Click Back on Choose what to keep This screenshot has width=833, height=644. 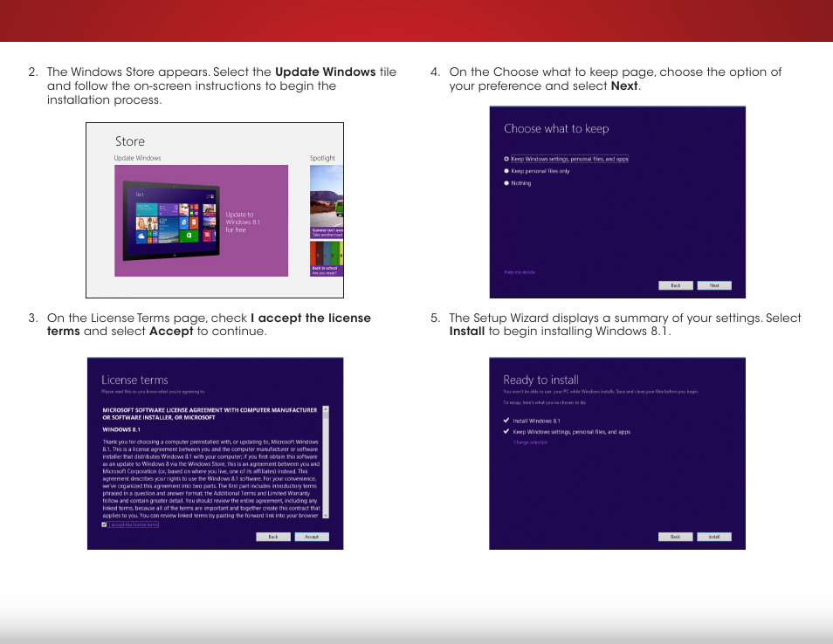pos(676,285)
